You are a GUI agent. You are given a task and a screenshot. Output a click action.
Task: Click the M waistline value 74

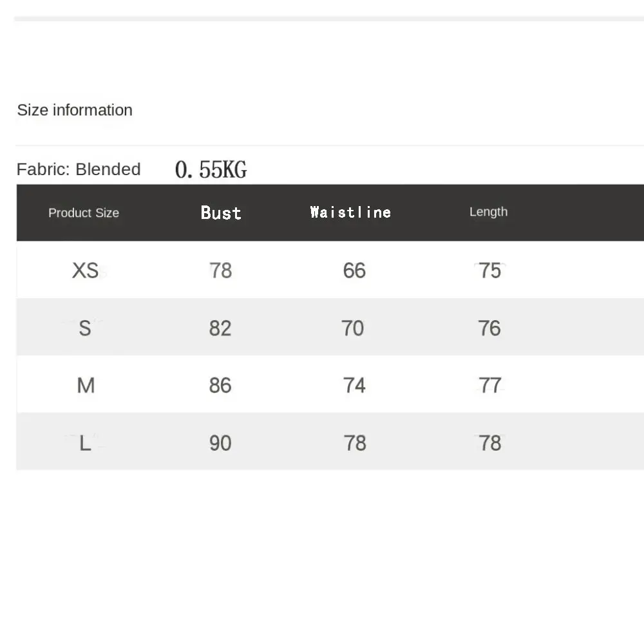[354, 386]
